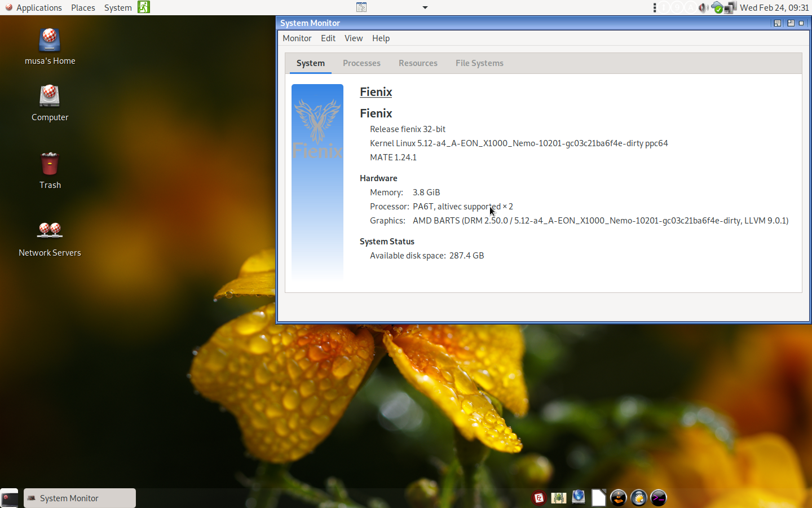Click the date and time clock
This screenshot has height=508, width=812.
coord(774,7)
